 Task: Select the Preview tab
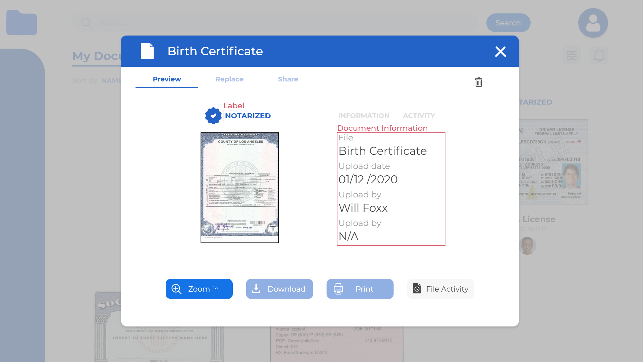pos(167,79)
